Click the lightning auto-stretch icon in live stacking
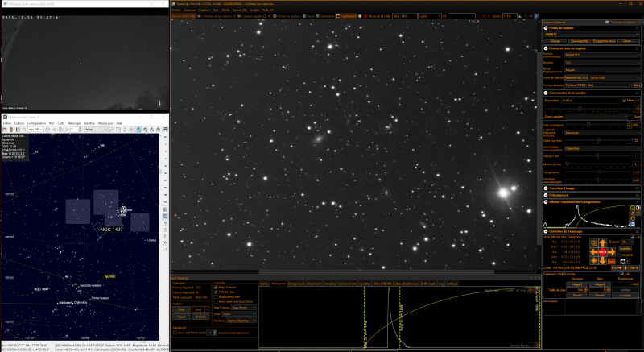 tap(530, 290)
